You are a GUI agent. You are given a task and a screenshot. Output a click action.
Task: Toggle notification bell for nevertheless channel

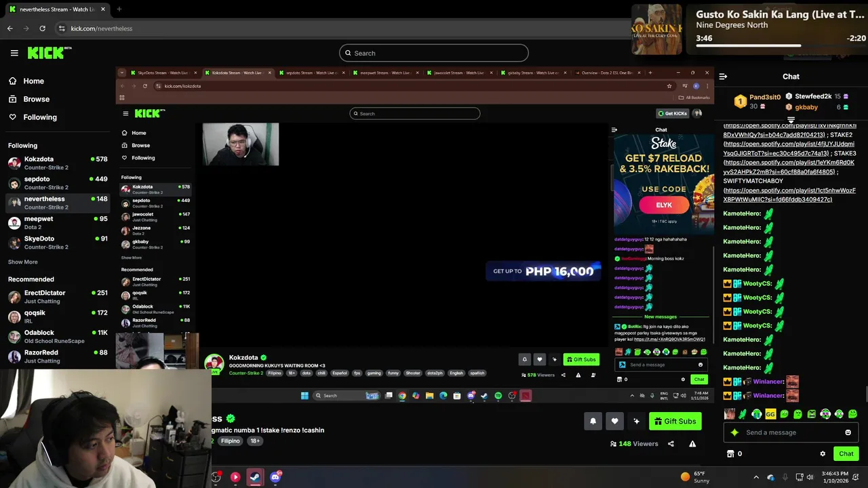pyautogui.click(x=593, y=421)
